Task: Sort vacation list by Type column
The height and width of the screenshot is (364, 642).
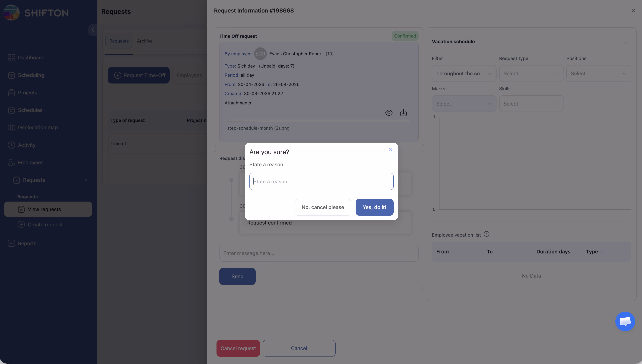Action: [x=594, y=252]
